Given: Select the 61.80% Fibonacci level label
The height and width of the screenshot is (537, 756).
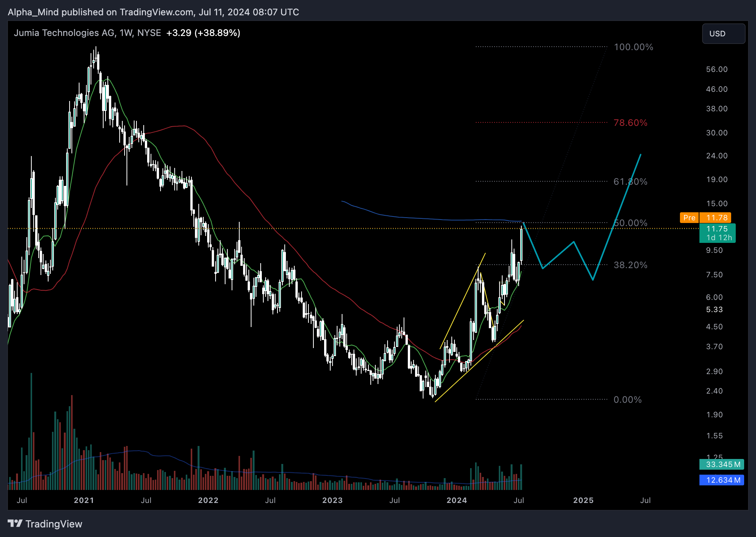Looking at the screenshot, I should pyautogui.click(x=630, y=182).
